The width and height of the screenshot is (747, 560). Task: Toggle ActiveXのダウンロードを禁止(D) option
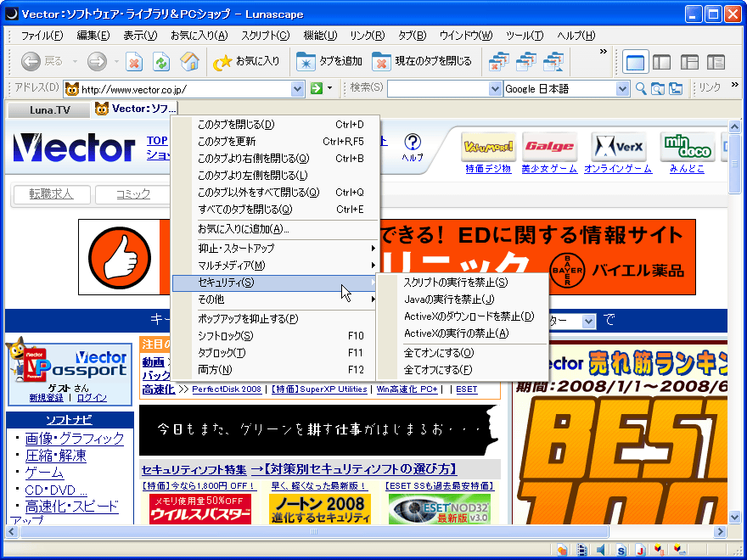(x=463, y=316)
